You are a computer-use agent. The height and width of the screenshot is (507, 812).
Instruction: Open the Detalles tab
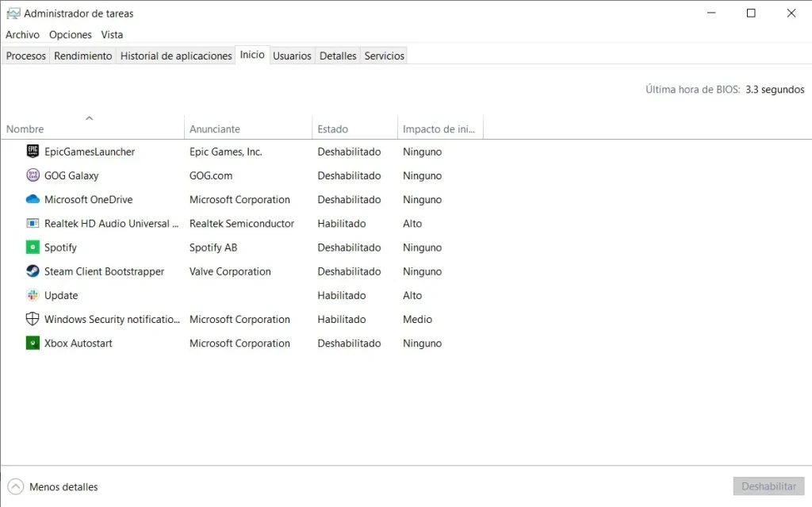[x=338, y=56]
